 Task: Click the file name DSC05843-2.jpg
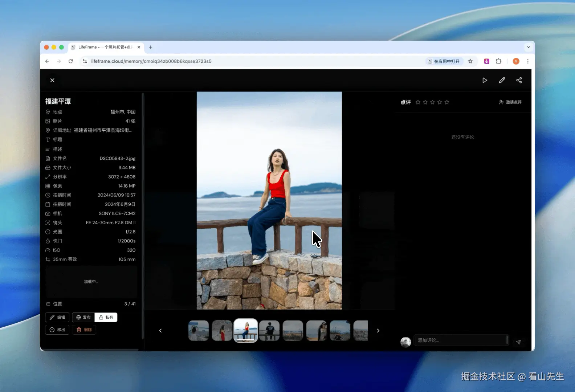pos(118,159)
